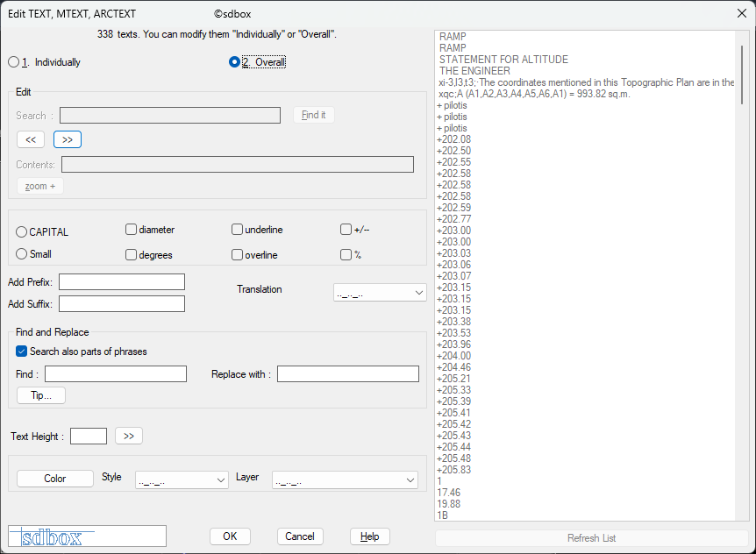Open the Style dropdown
756x554 pixels.
182,479
